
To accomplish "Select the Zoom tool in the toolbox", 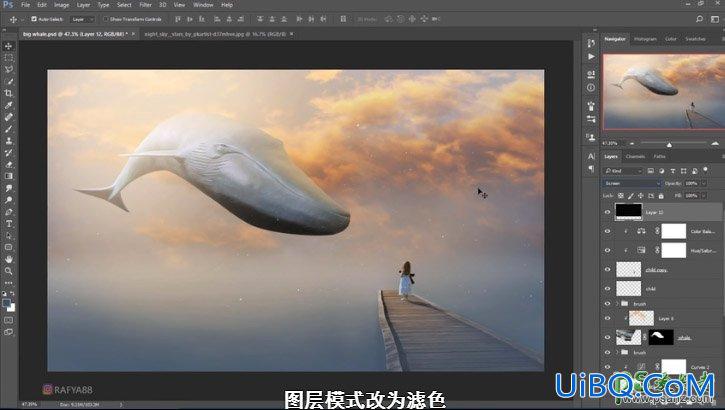I will click(x=8, y=271).
